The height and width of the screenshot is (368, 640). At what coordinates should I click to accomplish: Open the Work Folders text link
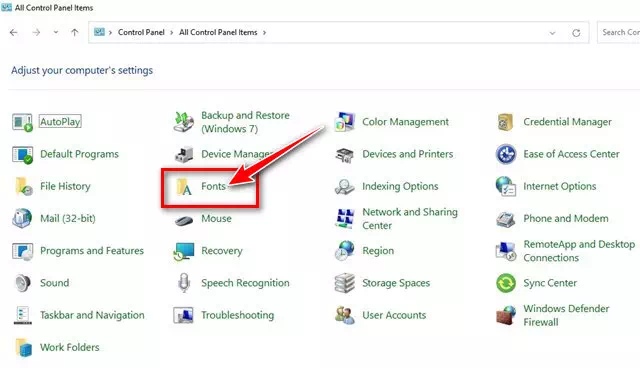point(70,347)
